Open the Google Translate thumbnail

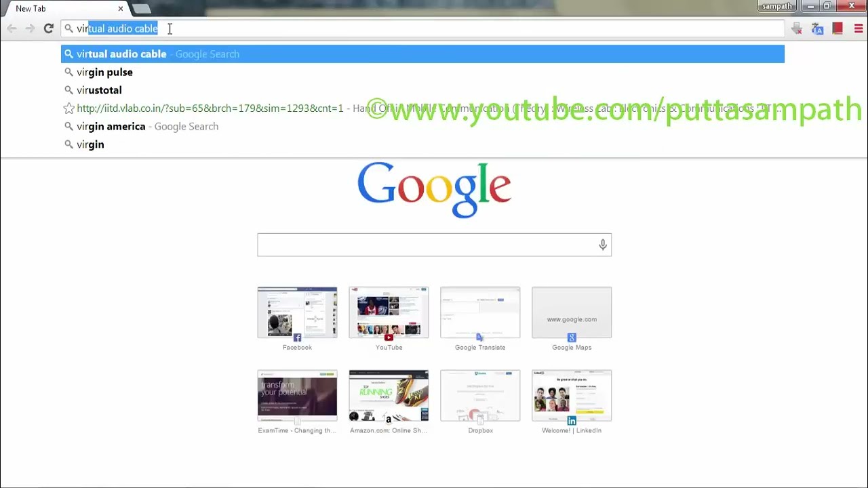[x=480, y=312]
